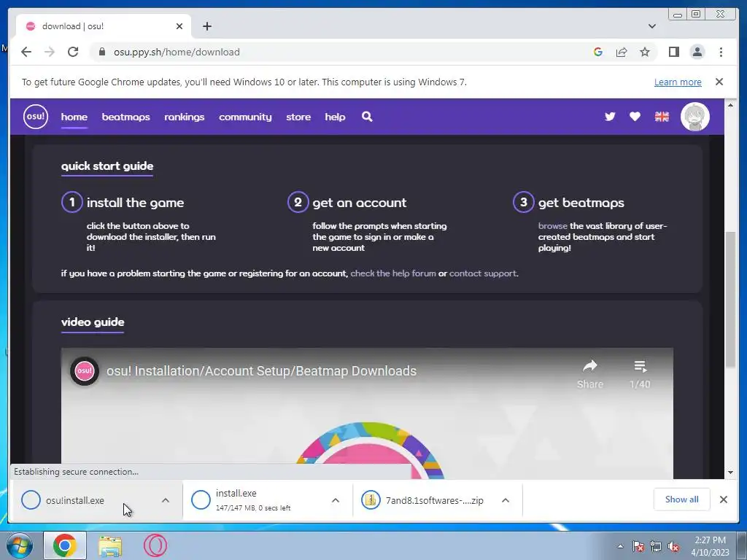Open Opera browser from taskbar
Viewport: 747px width, 560px height.
(x=155, y=545)
